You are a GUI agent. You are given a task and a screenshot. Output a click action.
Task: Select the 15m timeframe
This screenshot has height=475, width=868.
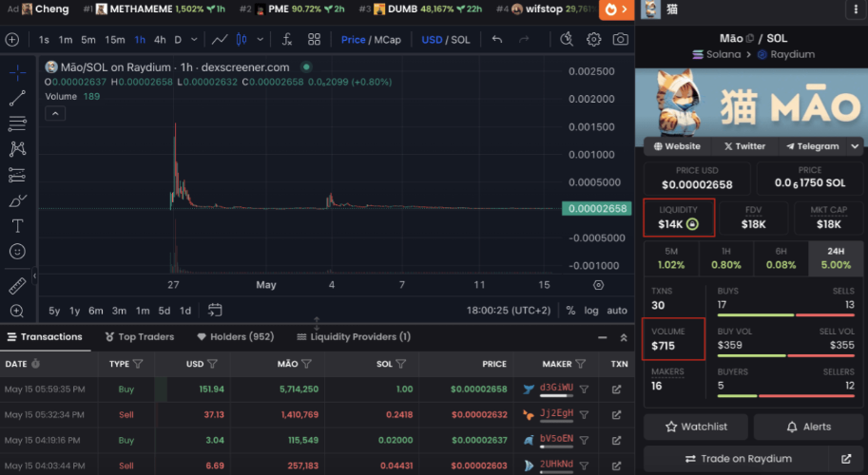coord(115,40)
